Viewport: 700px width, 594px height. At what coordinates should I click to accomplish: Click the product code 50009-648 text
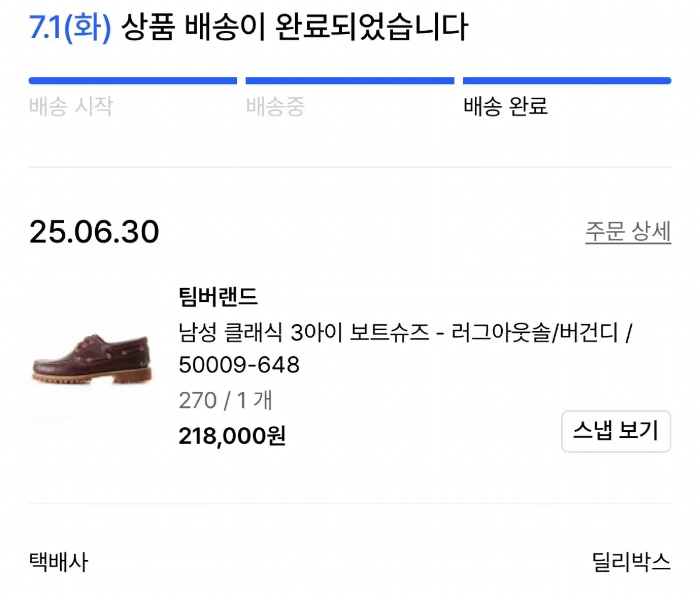click(x=239, y=365)
